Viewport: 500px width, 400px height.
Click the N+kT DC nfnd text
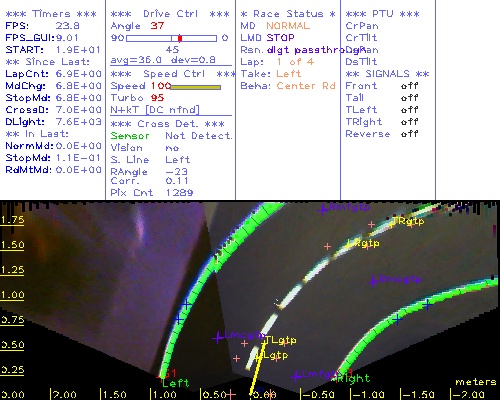[155, 110]
